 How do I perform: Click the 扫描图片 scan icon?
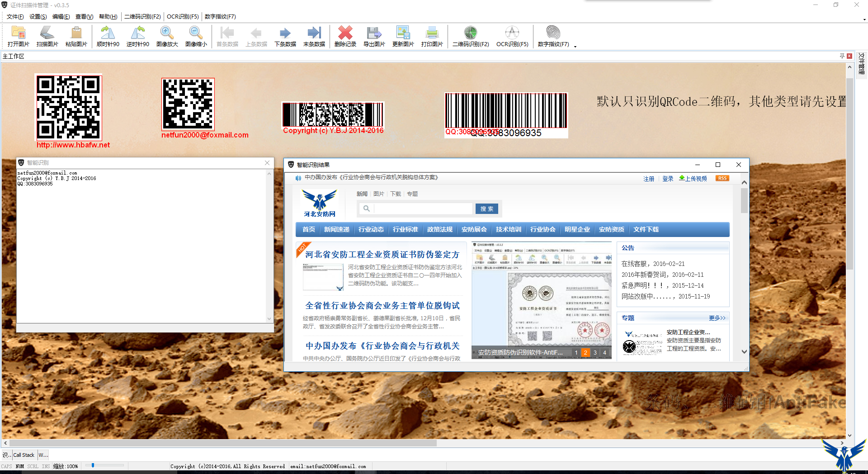pos(47,36)
